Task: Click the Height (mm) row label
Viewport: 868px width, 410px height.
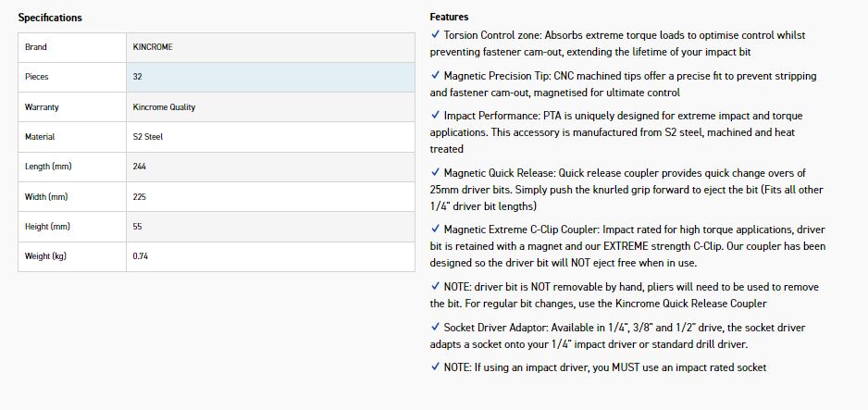Action: tap(48, 227)
